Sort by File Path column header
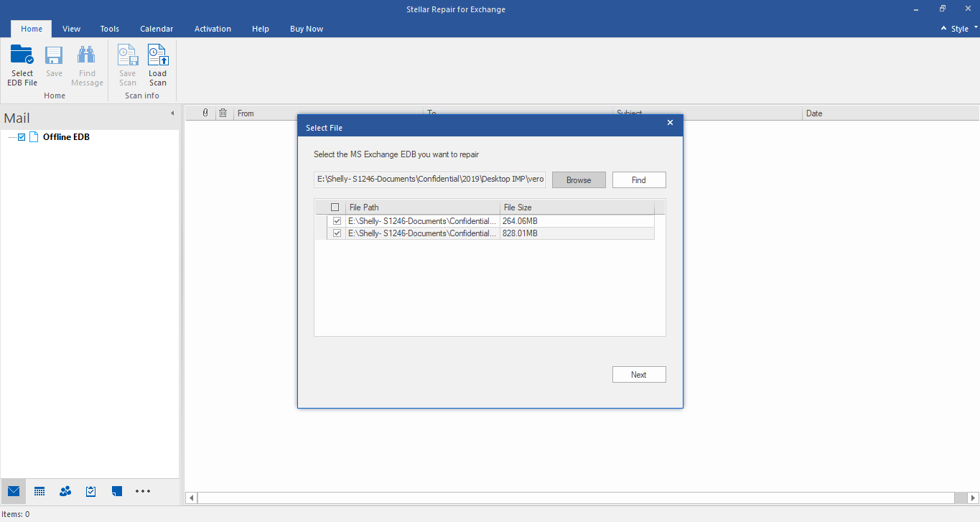This screenshot has width=980, height=522. (422, 208)
